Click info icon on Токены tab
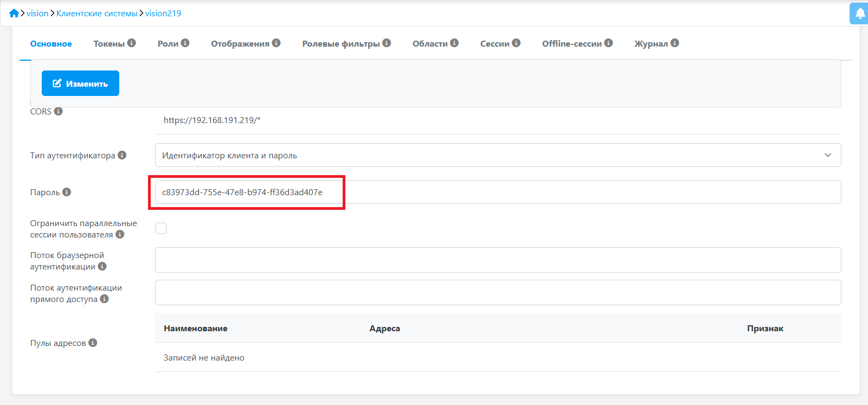868x405 pixels. click(132, 43)
